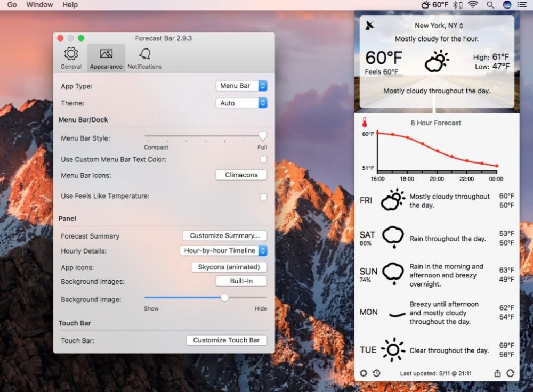Viewport: 533px width, 392px height.
Task: Click the SAT 80% precipitation text
Action: click(x=366, y=243)
